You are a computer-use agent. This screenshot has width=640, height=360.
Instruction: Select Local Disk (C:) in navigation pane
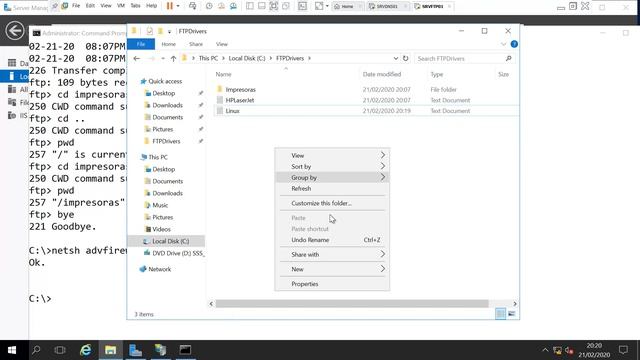[x=170, y=241]
